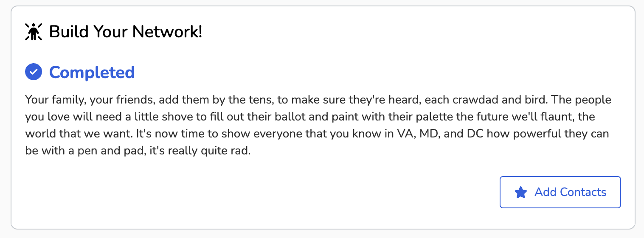The height and width of the screenshot is (238, 644).
Task: Select the "Build Your Network!" heading
Action: [x=126, y=32]
